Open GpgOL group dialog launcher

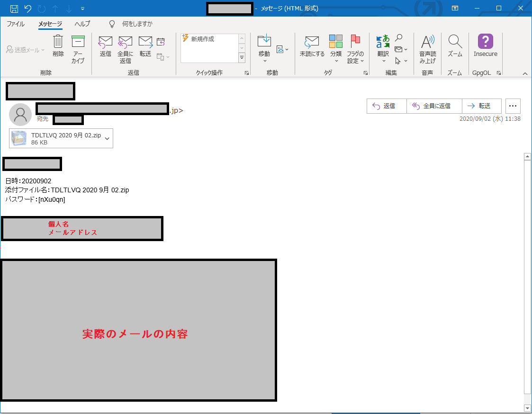[499, 73]
